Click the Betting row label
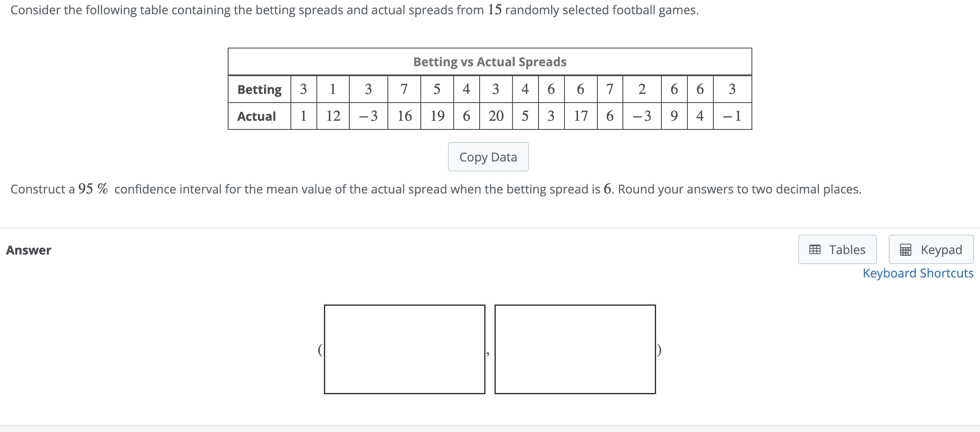The image size is (980, 432). point(259,89)
